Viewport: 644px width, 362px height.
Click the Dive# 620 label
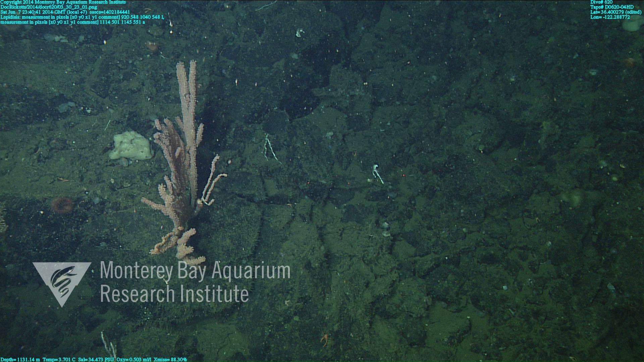pyautogui.click(x=601, y=2)
